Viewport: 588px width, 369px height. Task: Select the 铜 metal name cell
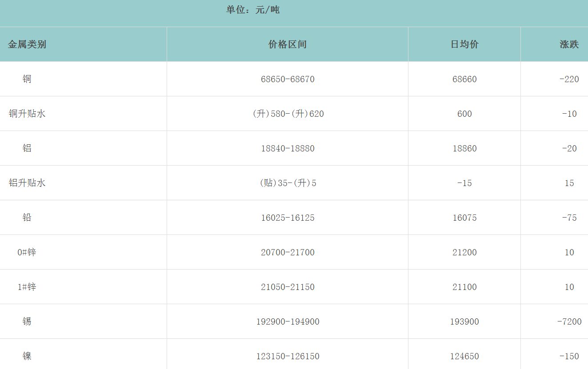coord(27,79)
